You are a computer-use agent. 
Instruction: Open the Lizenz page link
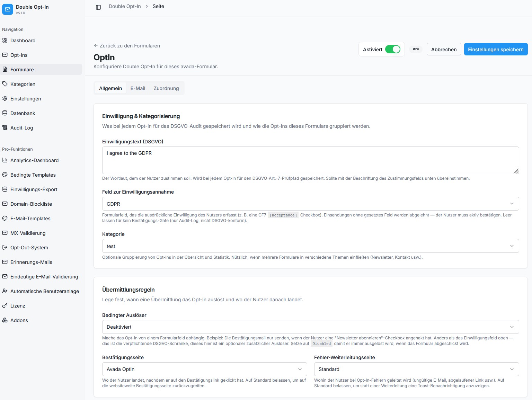pyautogui.click(x=42, y=305)
